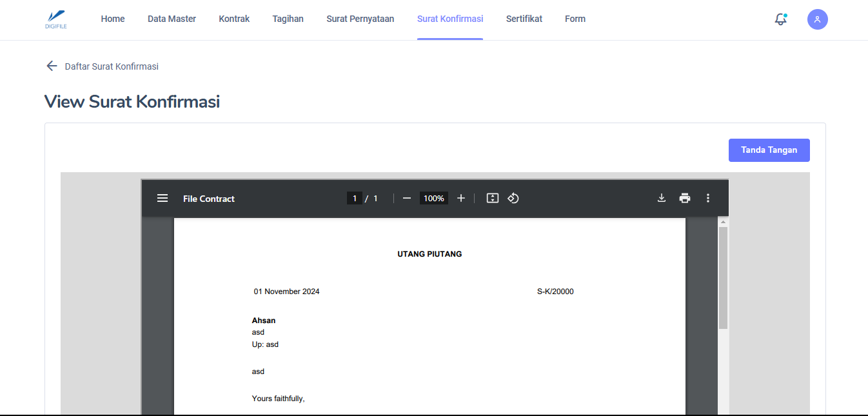
Task: Navigate to the Sertifikat tab
Action: point(524,19)
